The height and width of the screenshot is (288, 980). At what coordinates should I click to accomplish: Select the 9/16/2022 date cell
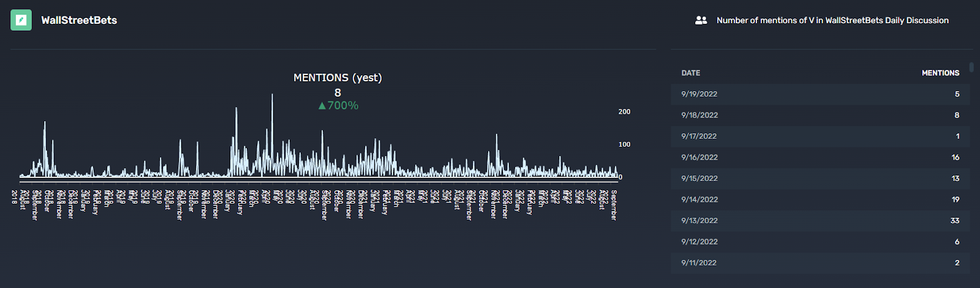[699, 157]
